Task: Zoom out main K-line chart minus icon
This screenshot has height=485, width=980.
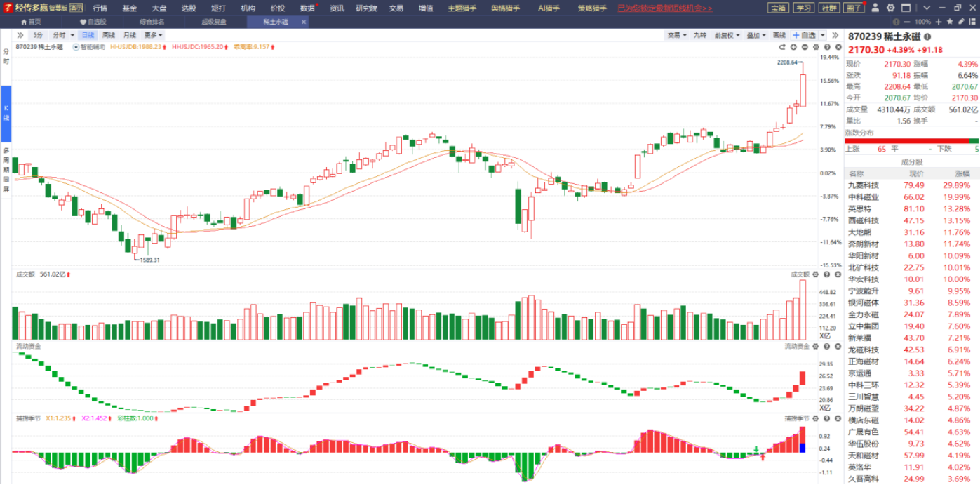Action: click(x=805, y=47)
